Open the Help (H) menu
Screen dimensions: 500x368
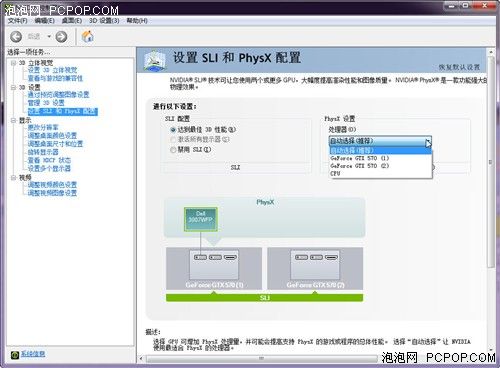tap(137, 21)
